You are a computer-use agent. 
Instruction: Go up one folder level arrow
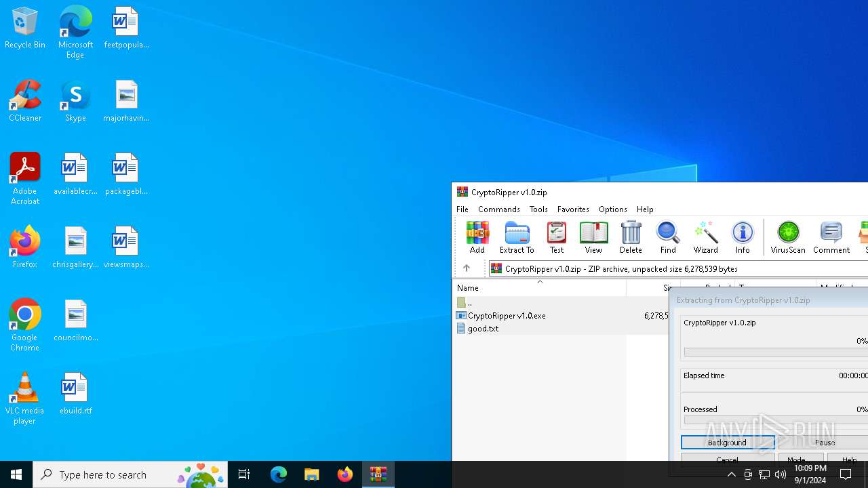467,268
